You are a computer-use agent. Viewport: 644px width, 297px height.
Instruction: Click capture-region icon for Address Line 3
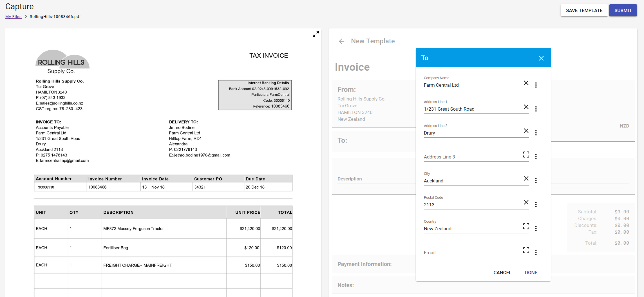pos(526,155)
